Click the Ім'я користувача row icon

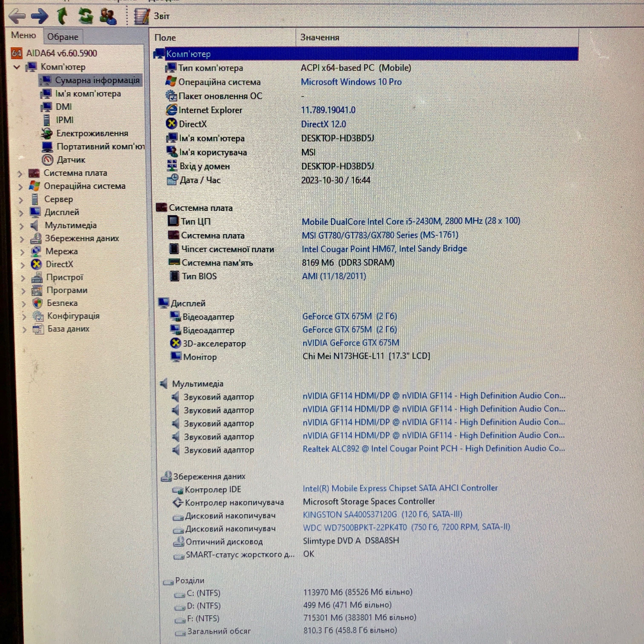(x=172, y=152)
